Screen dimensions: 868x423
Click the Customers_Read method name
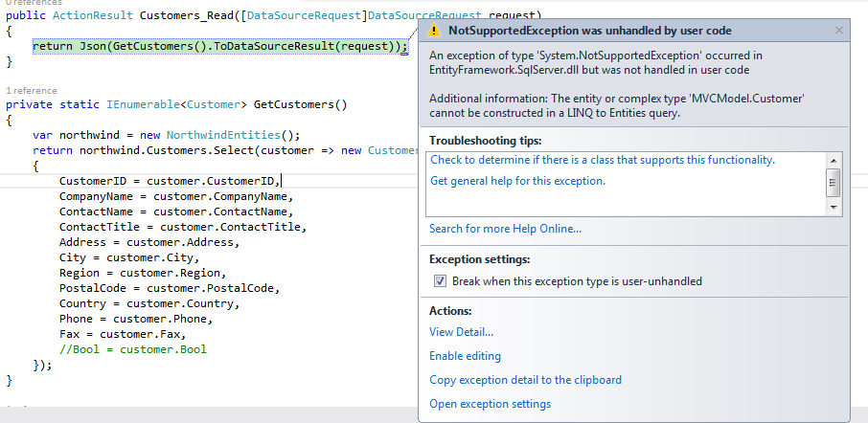click(184, 15)
